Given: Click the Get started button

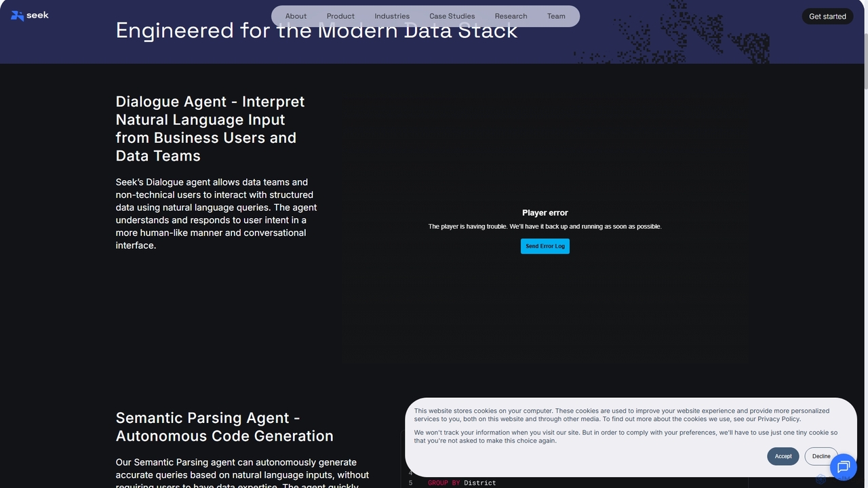Looking at the screenshot, I should (x=827, y=16).
